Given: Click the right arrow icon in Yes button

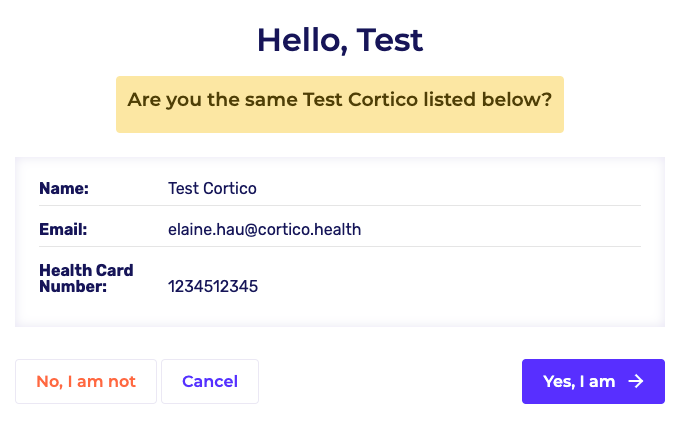Looking at the screenshot, I should pos(635,381).
